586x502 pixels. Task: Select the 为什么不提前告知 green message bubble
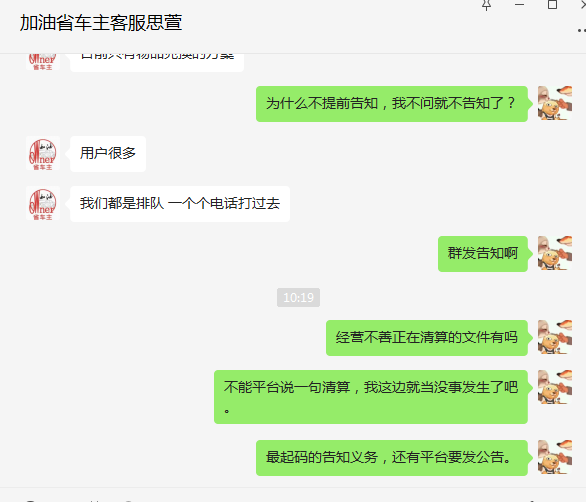pos(392,104)
